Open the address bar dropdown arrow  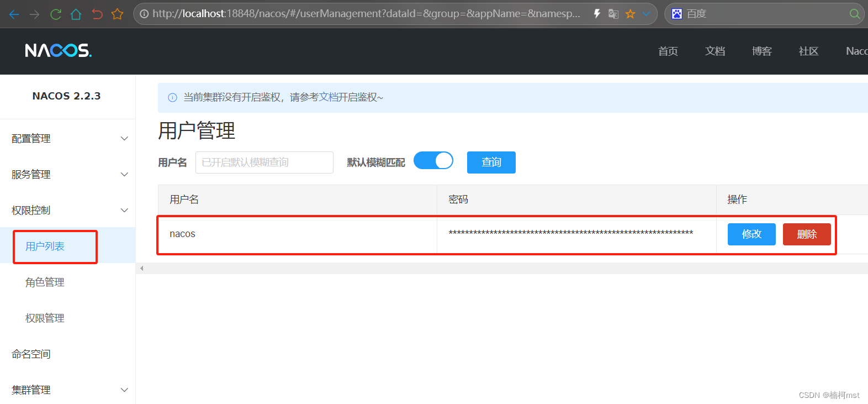pyautogui.click(x=646, y=14)
